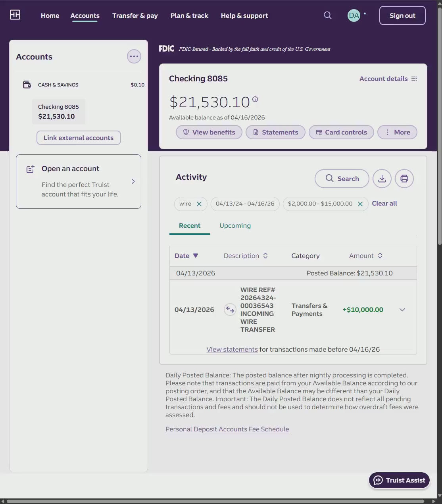
Task: Open accounts panel three-dot options
Action: (x=134, y=56)
